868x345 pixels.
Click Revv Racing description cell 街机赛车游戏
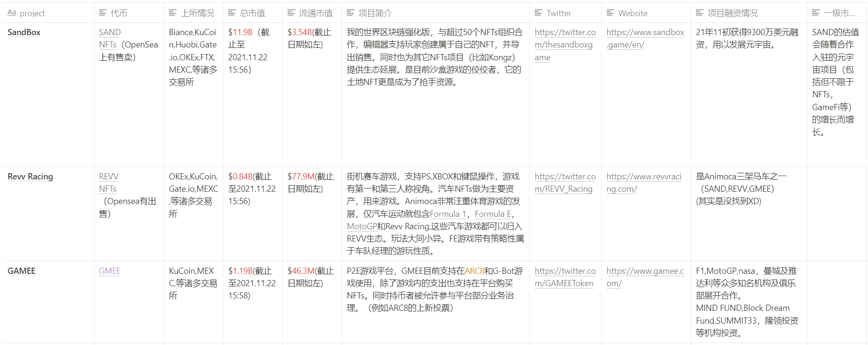435,214
